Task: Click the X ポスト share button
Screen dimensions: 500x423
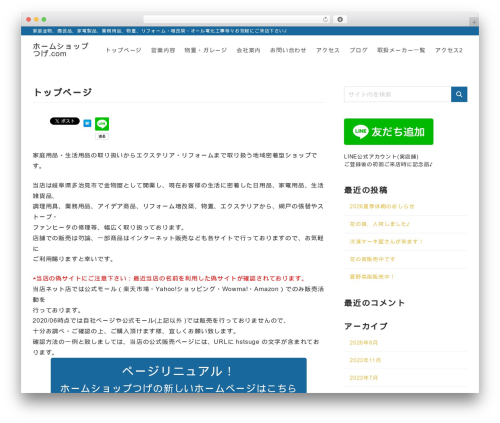Action: pyautogui.click(x=65, y=121)
